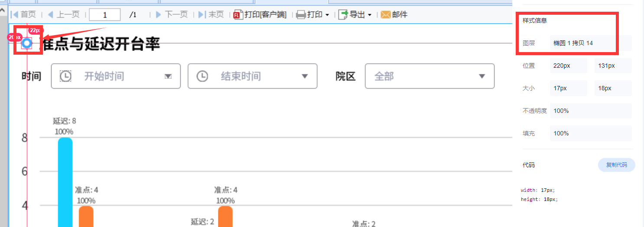Open the 院区 全部 dropdown
This screenshot has width=644, height=227.
[429, 76]
